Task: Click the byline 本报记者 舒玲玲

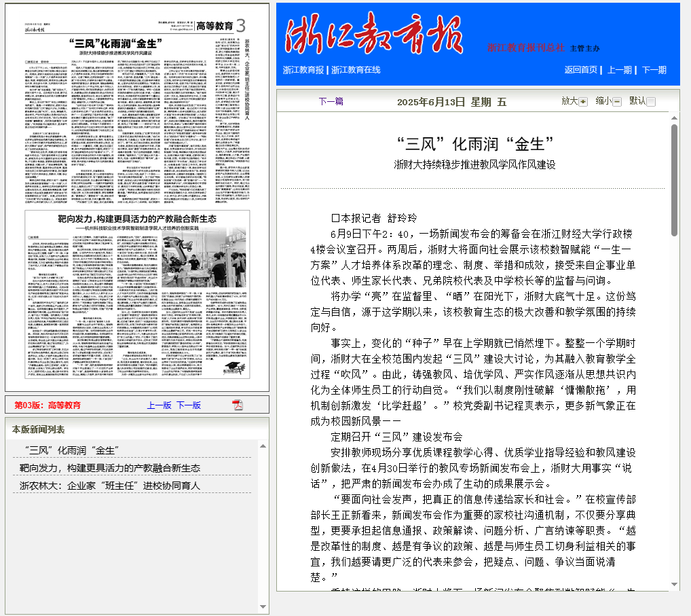Action: point(374,218)
